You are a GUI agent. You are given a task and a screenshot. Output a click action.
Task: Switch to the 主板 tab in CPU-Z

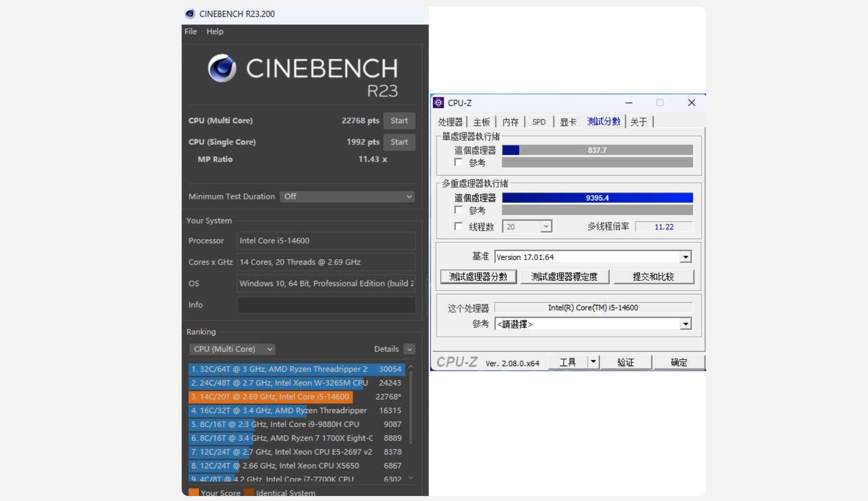coord(481,122)
